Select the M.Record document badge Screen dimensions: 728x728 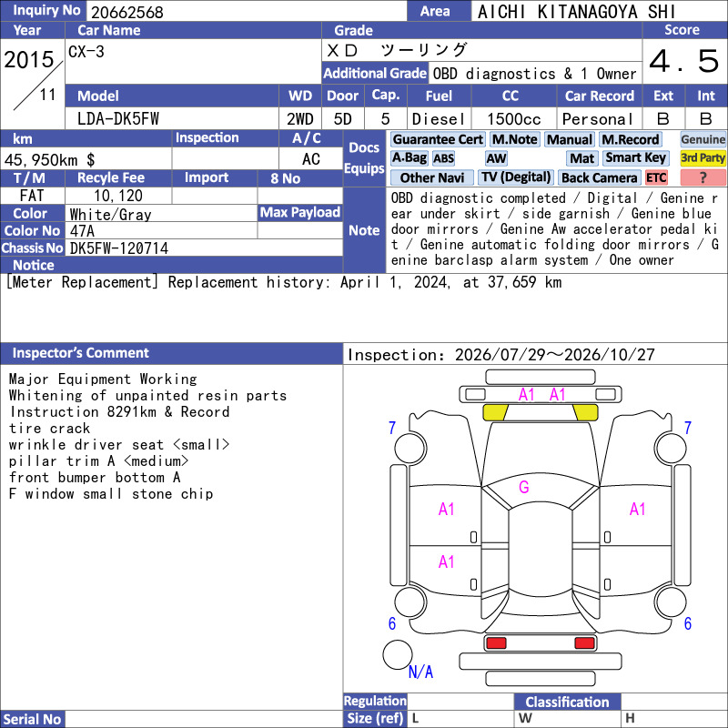(x=630, y=139)
